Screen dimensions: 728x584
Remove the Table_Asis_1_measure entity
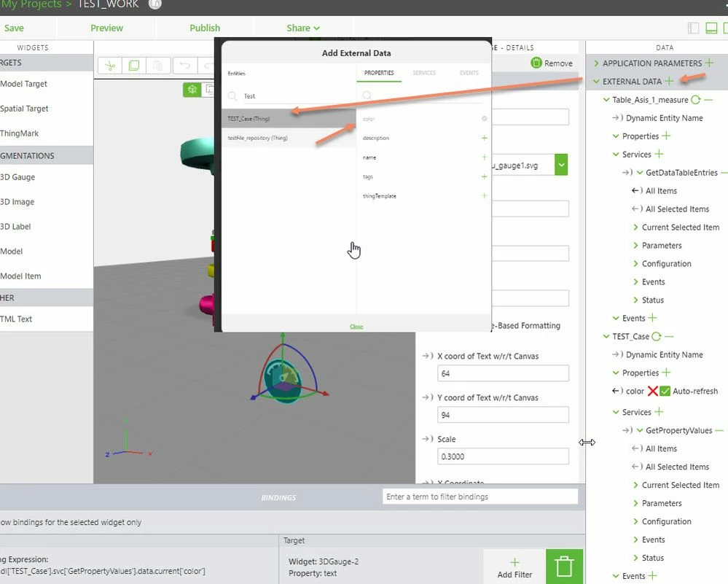coord(708,99)
